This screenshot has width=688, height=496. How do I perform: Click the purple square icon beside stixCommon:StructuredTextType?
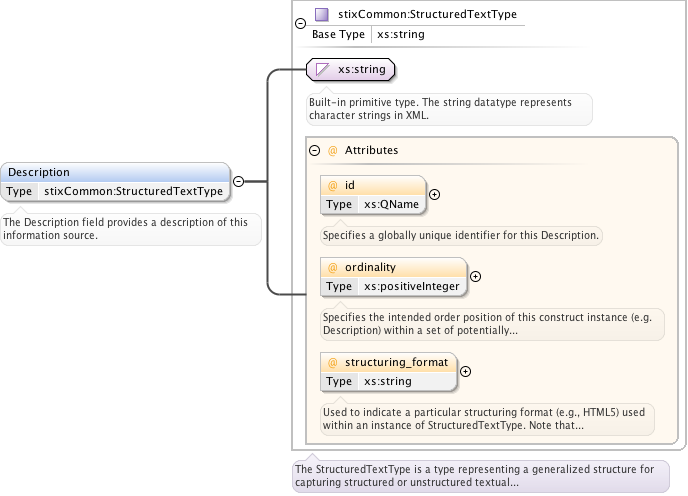321,15
